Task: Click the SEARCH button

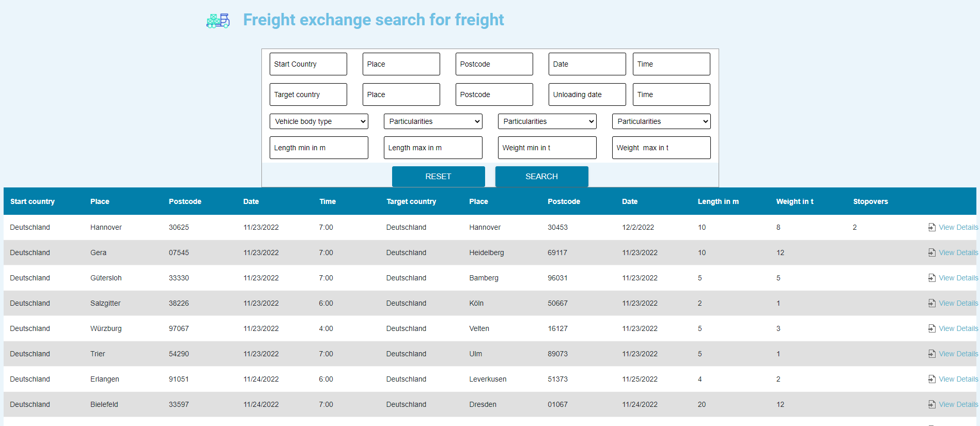Action: point(541,177)
